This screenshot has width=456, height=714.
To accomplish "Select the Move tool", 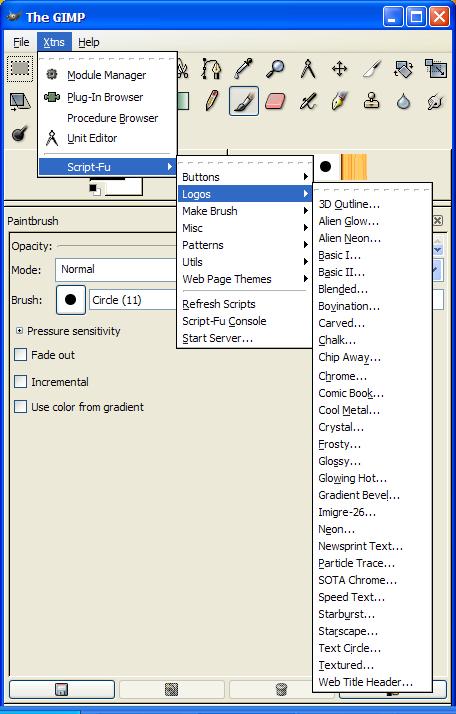I will [x=339, y=69].
